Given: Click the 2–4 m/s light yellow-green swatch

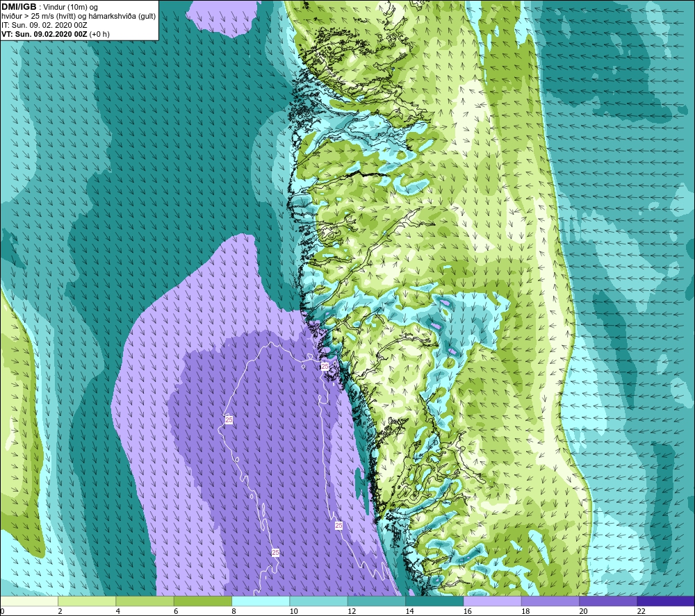Looking at the screenshot, I should tap(87, 601).
